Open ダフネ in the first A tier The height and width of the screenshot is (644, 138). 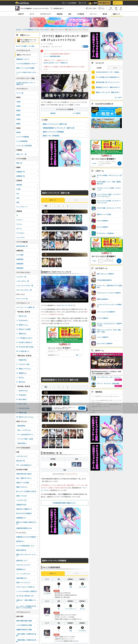click(45, 263)
